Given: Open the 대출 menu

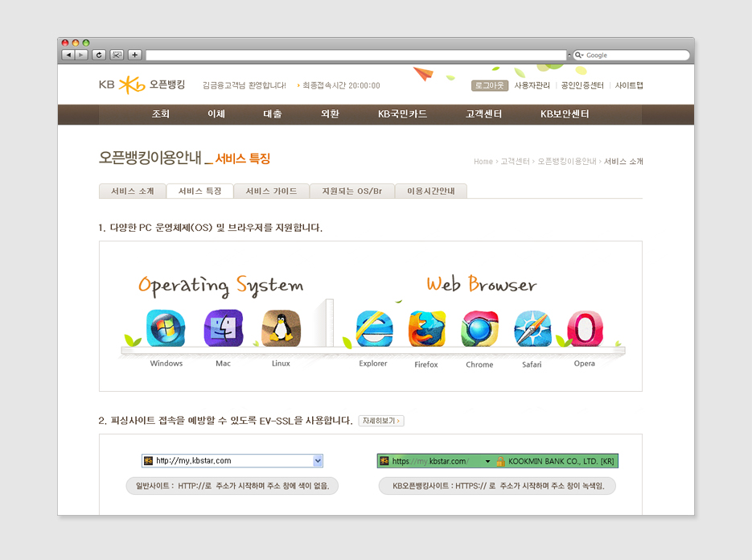Looking at the screenshot, I should 273,113.
